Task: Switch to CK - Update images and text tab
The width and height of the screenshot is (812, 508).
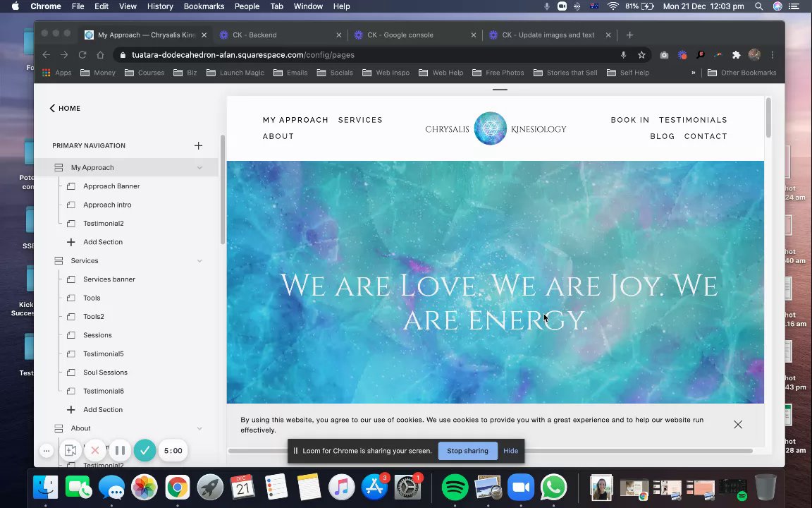Action: [549, 35]
